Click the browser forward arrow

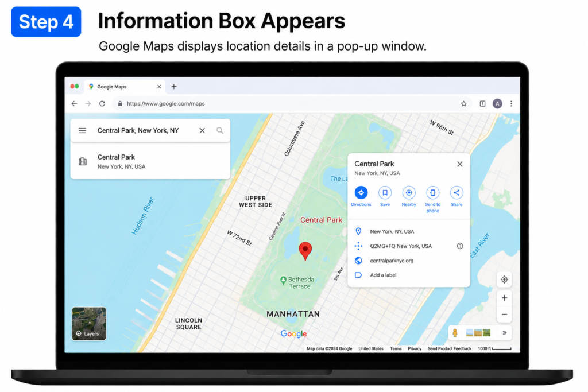tap(88, 104)
